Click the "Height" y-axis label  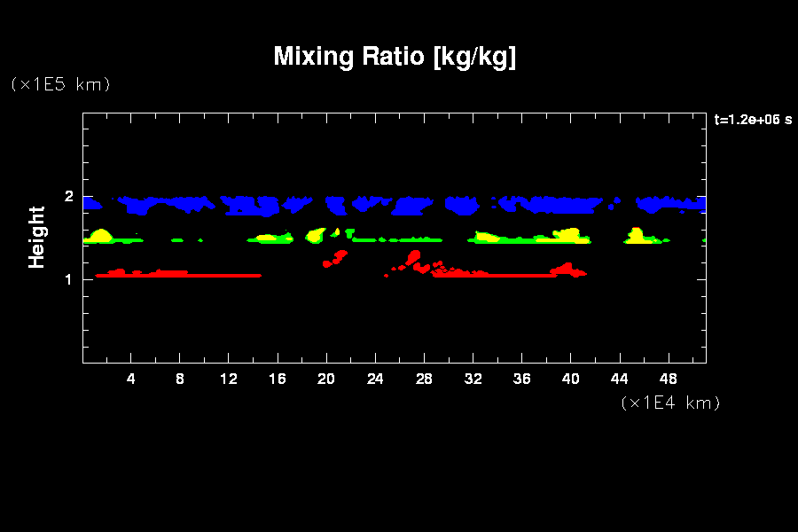coord(36,237)
